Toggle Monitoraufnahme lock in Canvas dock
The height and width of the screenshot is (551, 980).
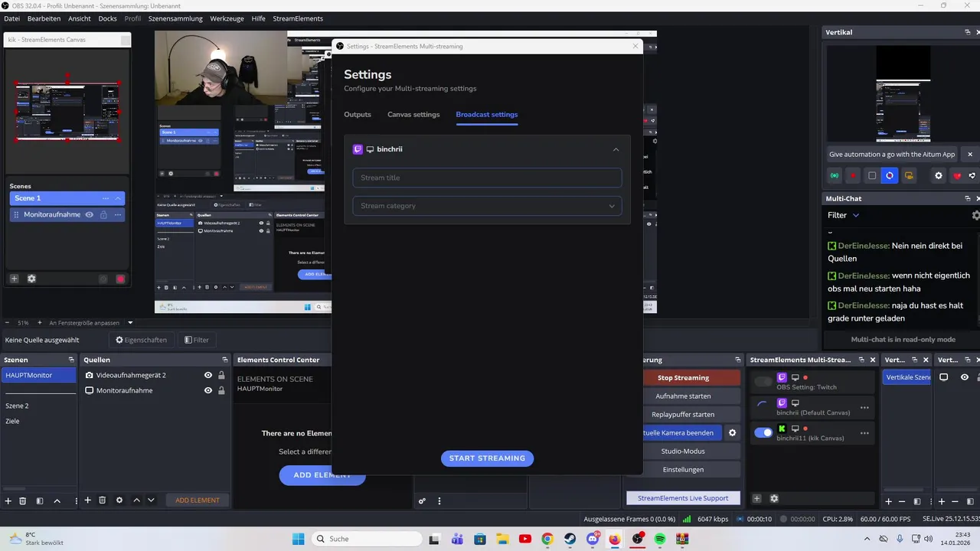pyautogui.click(x=103, y=214)
